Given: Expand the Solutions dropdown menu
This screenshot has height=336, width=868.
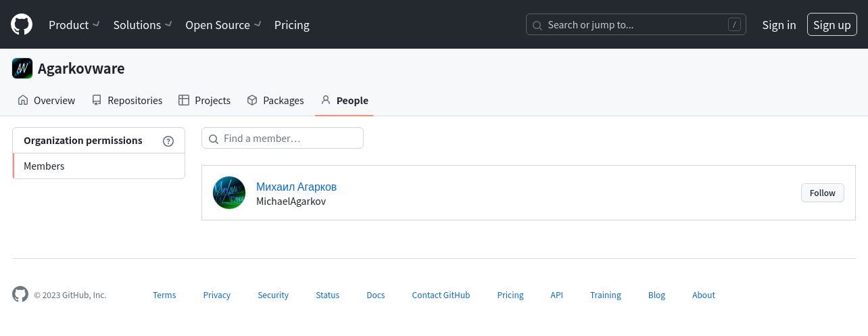Looking at the screenshot, I should click(x=143, y=25).
